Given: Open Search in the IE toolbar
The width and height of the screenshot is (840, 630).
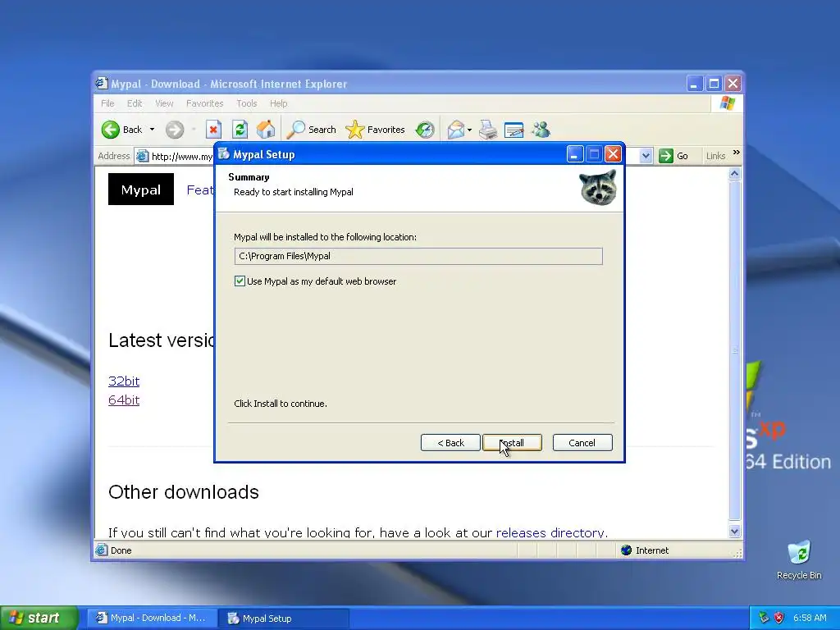Looking at the screenshot, I should tap(311, 130).
